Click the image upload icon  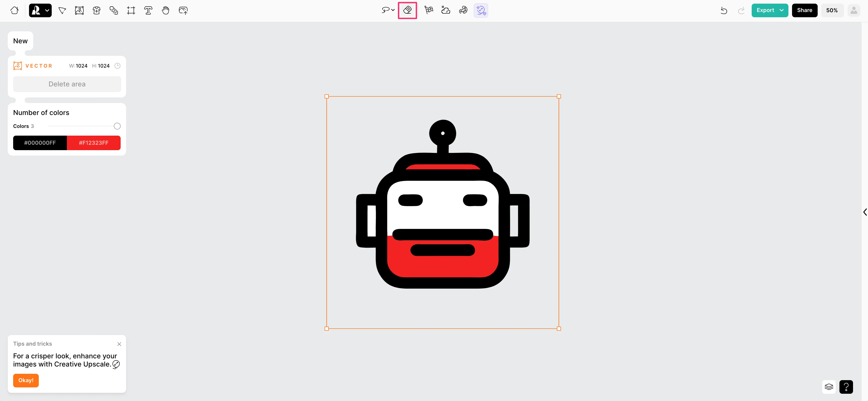click(x=183, y=10)
